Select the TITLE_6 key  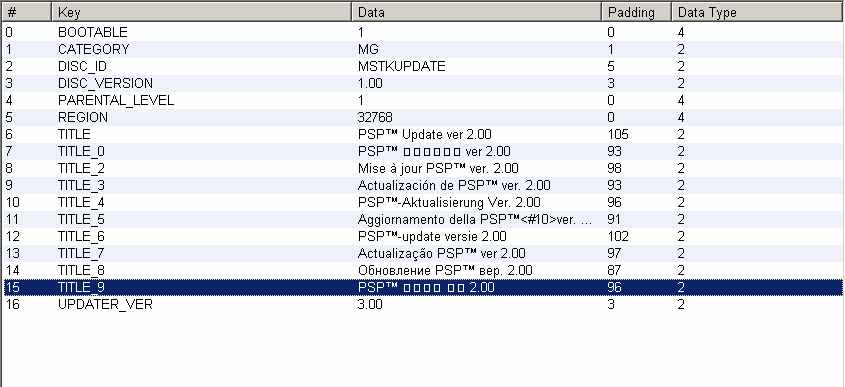[81, 237]
